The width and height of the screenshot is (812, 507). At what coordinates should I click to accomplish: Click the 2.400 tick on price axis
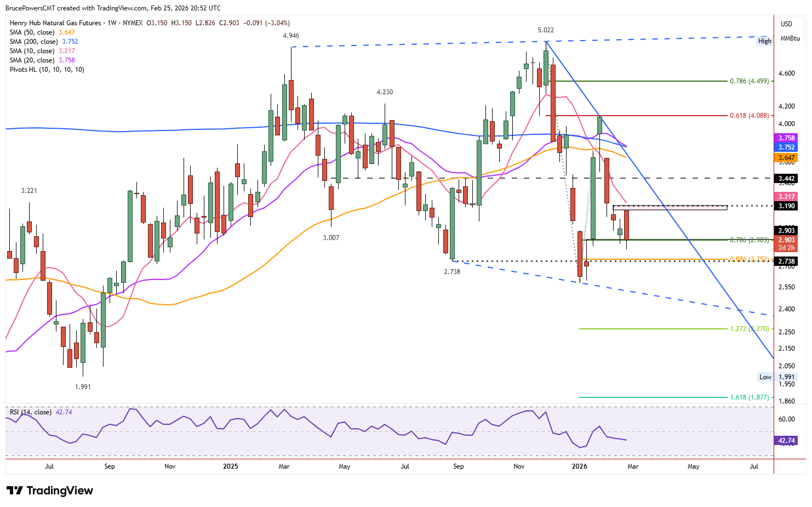tap(786, 309)
